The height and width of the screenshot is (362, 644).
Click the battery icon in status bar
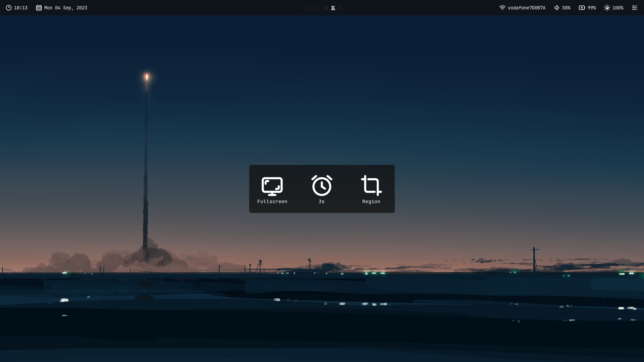coord(582,8)
